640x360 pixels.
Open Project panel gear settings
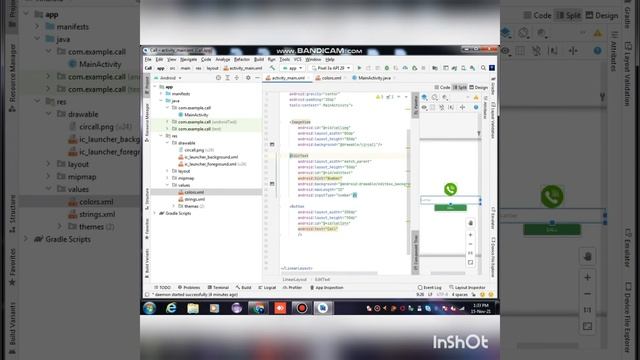point(248,78)
